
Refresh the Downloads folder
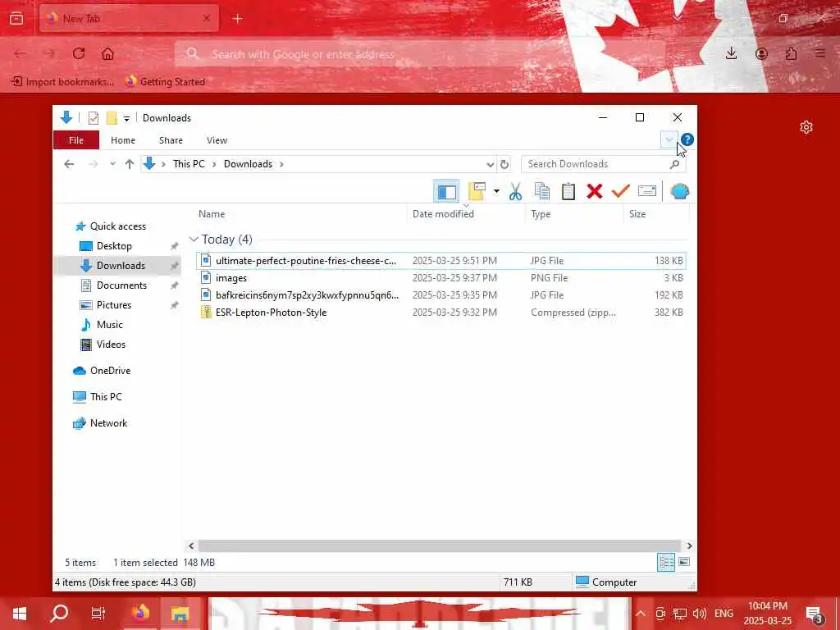point(504,164)
